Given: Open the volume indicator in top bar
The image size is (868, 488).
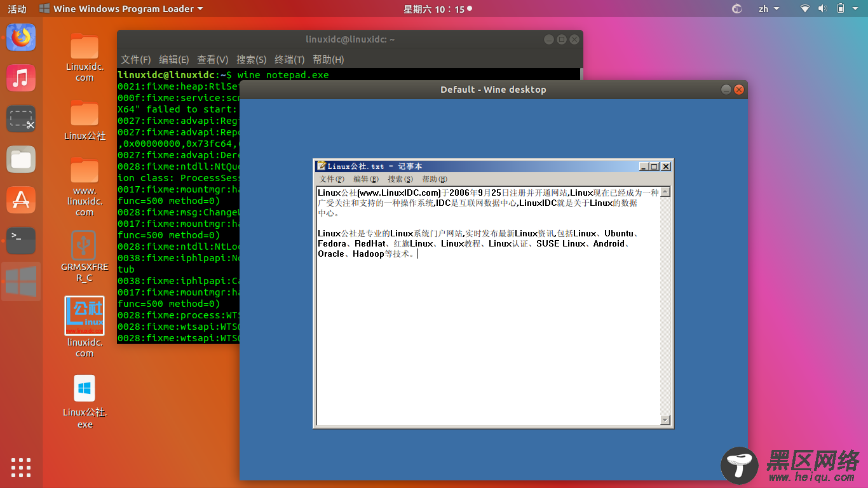Looking at the screenshot, I should tap(822, 9).
